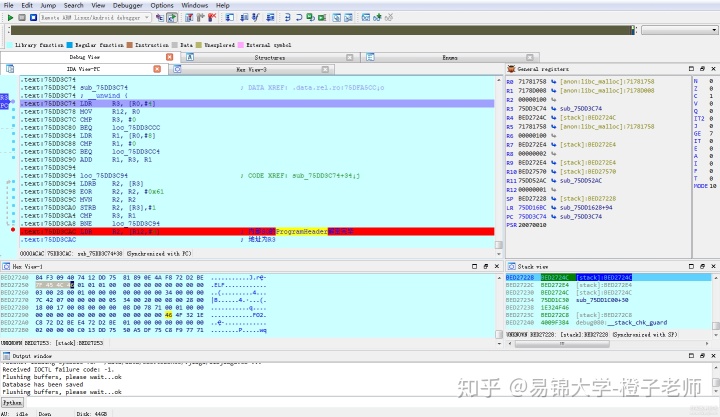Click the Python button in Output window
The height and width of the screenshot is (417, 720).
click(x=12, y=403)
